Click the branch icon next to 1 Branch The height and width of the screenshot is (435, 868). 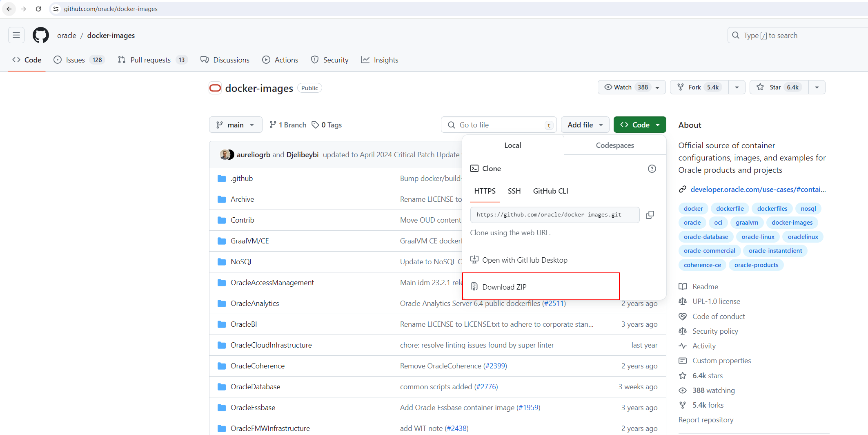click(x=273, y=125)
